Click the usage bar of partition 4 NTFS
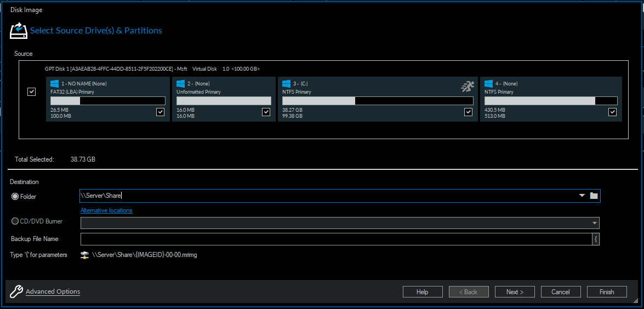Viewport: 644px width, 309px height. click(x=551, y=101)
